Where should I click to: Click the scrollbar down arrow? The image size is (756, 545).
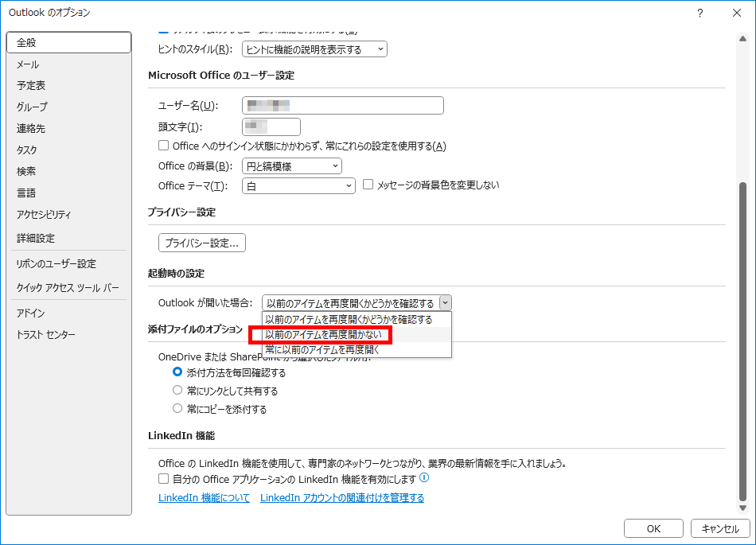pos(742,508)
